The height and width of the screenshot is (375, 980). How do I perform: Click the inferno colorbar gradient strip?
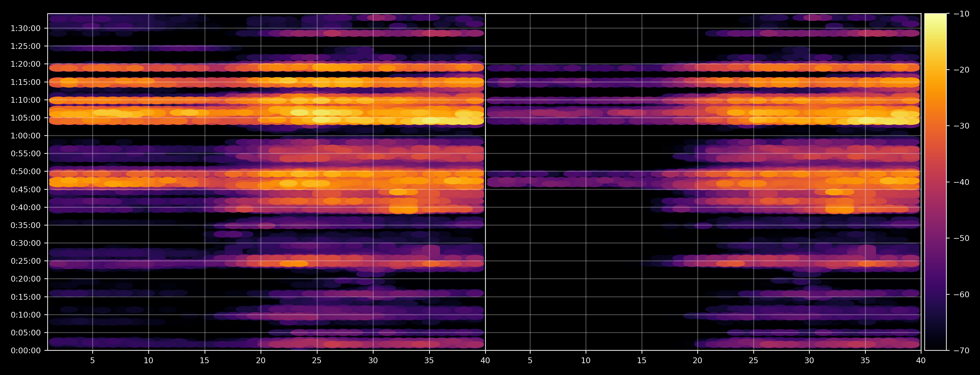[x=936, y=182]
